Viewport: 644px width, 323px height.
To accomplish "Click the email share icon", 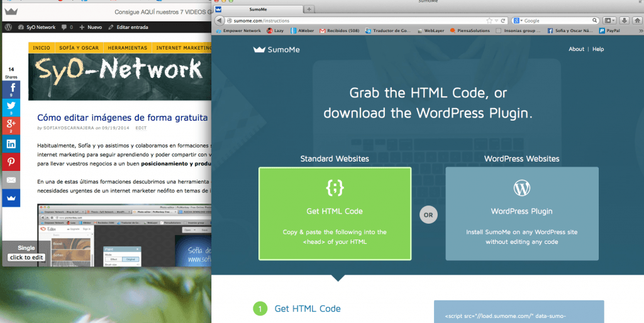I will [11, 180].
